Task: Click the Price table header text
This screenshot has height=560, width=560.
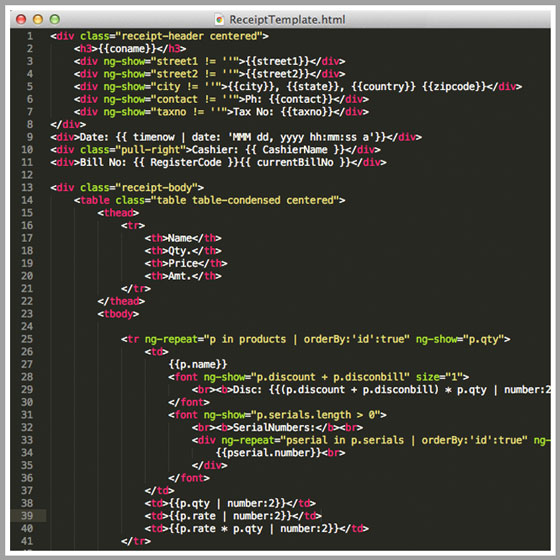Action: click(x=183, y=263)
